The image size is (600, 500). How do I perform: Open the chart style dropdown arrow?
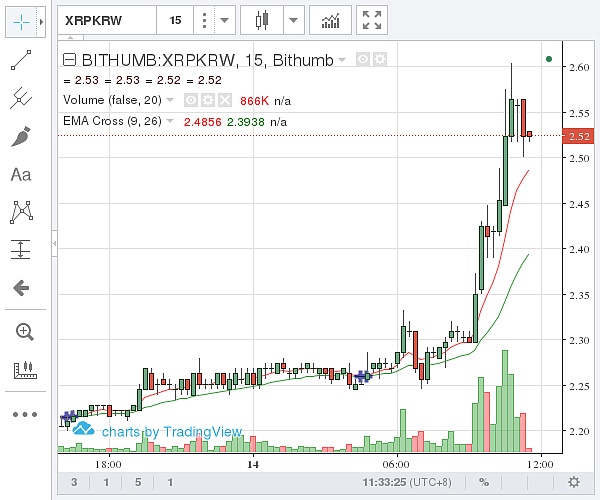[293, 20]
